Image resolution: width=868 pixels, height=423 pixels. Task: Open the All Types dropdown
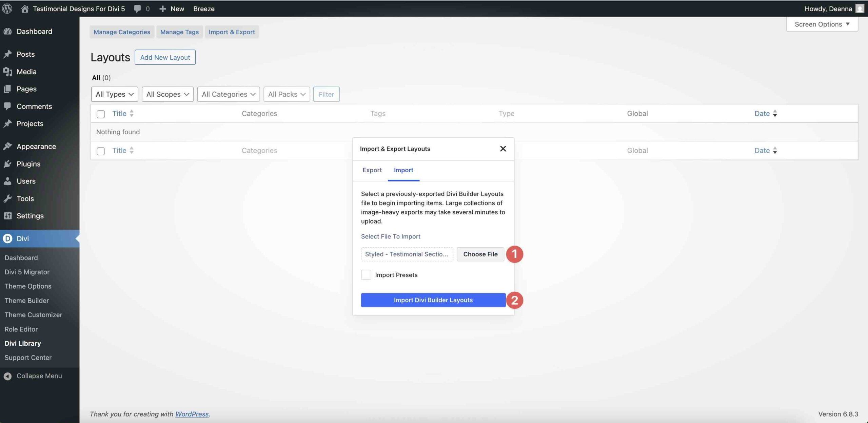(114, 94)
